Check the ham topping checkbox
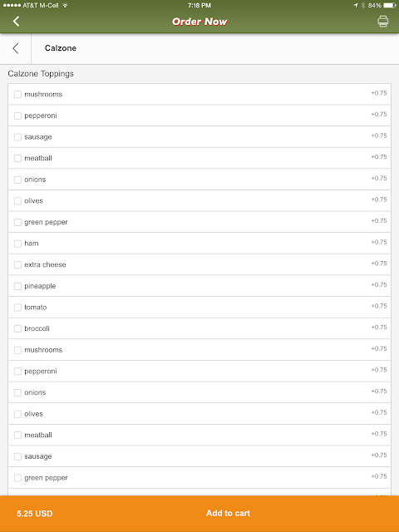Viewport: 399px width, 532px height. [x=17, y=244]
